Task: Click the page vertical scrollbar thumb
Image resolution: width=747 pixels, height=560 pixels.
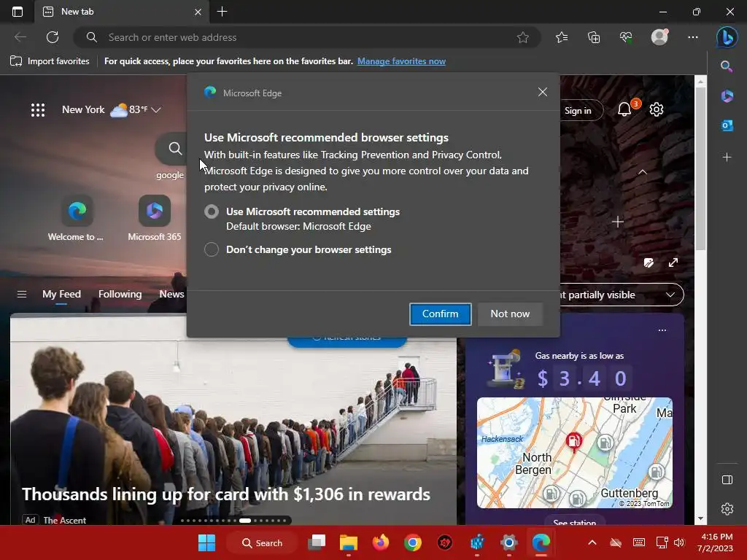Action: coord(700,168)
